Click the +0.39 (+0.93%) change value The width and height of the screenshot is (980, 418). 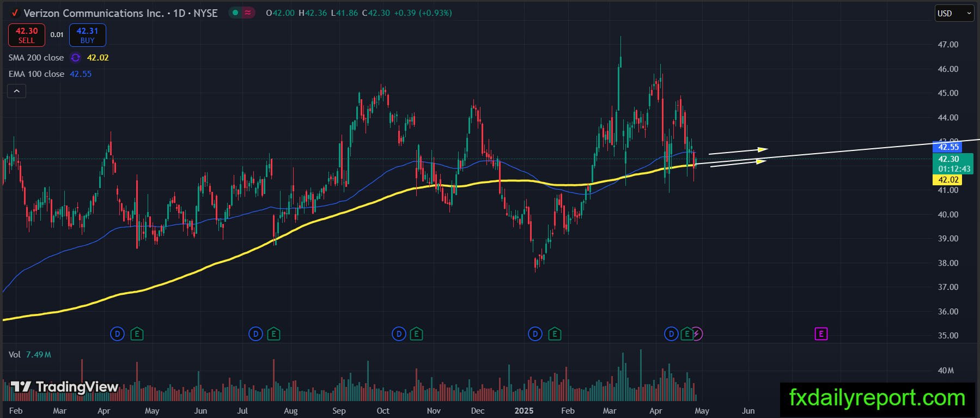(423, 13)
